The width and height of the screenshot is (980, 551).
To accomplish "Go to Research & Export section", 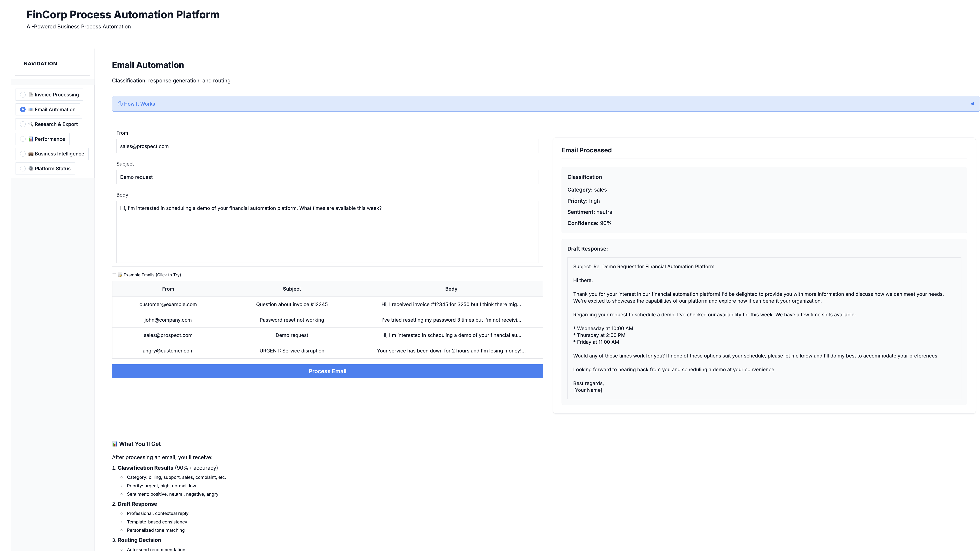I will point(56,124).
